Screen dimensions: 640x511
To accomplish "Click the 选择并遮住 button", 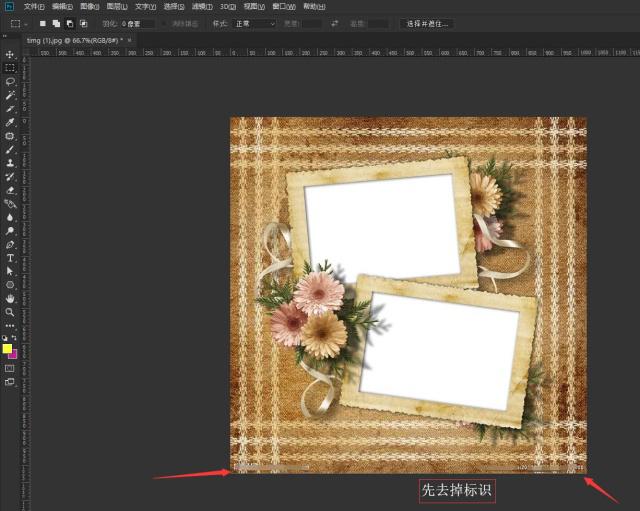I will tap(427, 24).
